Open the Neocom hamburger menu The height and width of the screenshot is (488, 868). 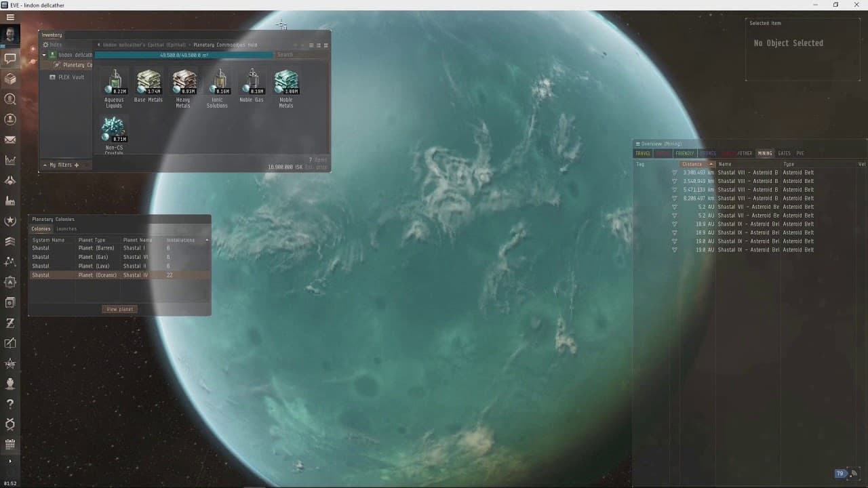tap(10, 17)
